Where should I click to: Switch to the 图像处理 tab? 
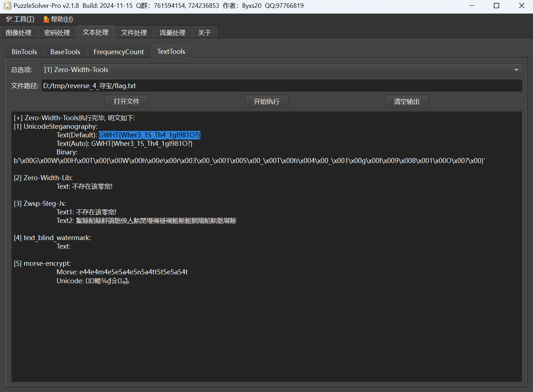tap(19, 32)
